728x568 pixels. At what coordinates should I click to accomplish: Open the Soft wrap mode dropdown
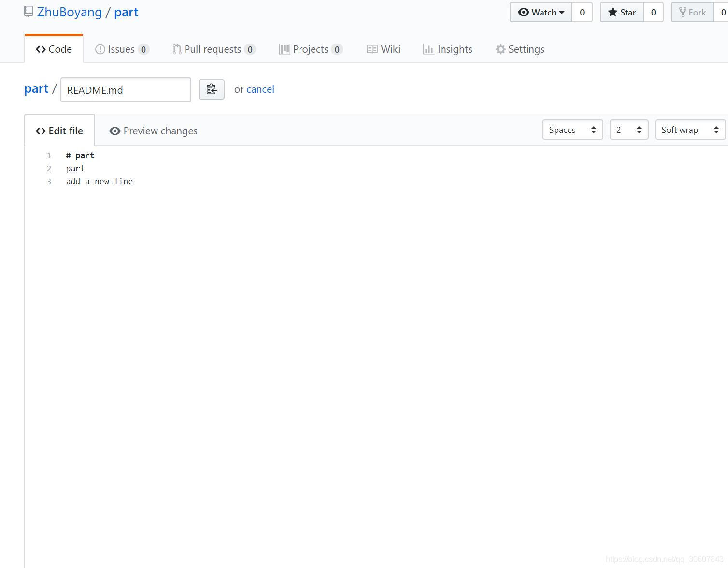[690, 130]
